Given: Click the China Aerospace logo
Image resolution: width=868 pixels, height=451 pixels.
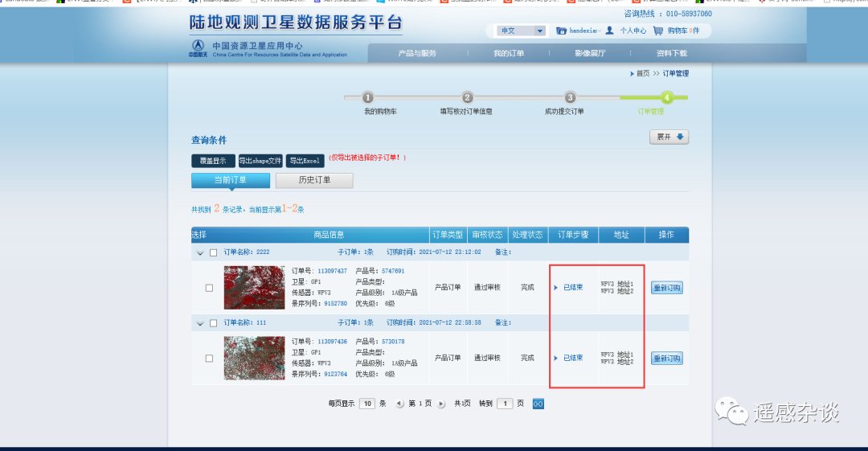Looking at the screenshot, I should pyautogui.click(x=198, y=47).
